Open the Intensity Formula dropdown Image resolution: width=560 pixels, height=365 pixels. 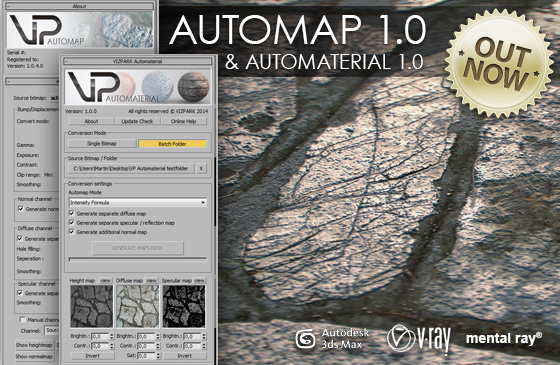tap(138, 202)
